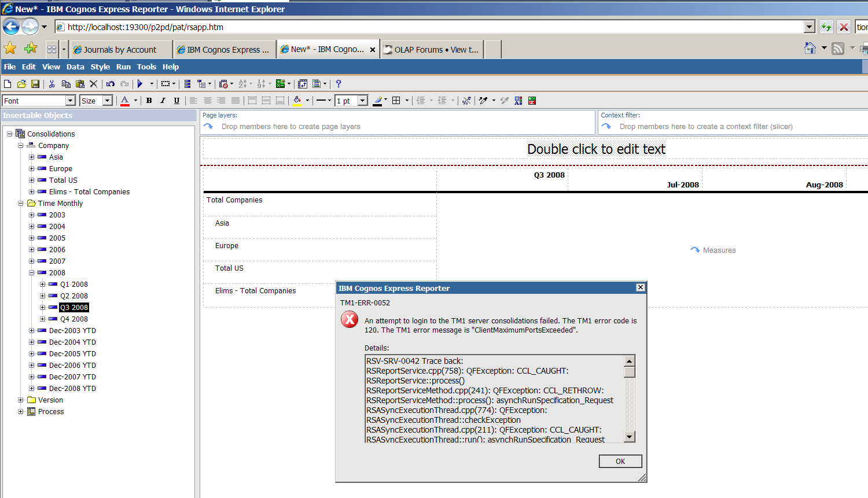Select Elims - Total Companies tree item
The image size is (868, 498).
(89, 191)
